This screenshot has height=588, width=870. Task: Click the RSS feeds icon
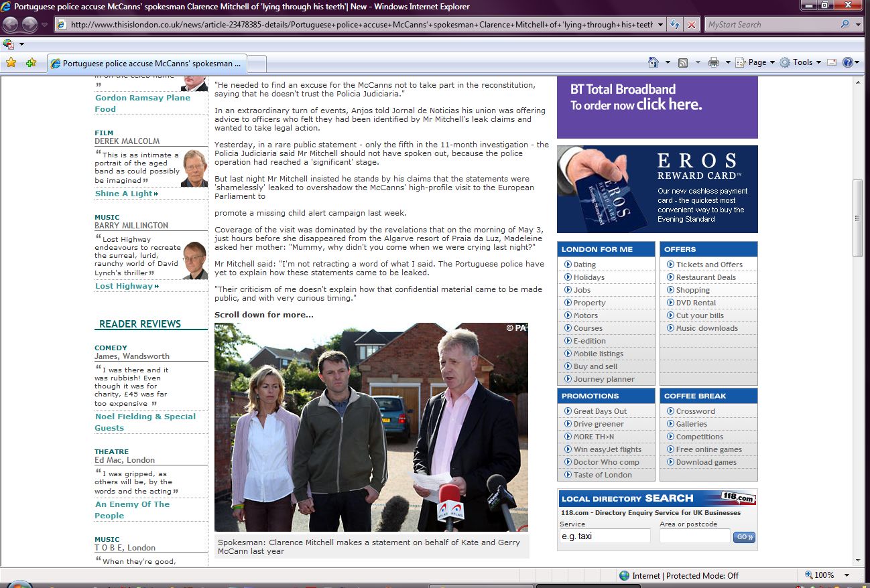coord(683,62)
